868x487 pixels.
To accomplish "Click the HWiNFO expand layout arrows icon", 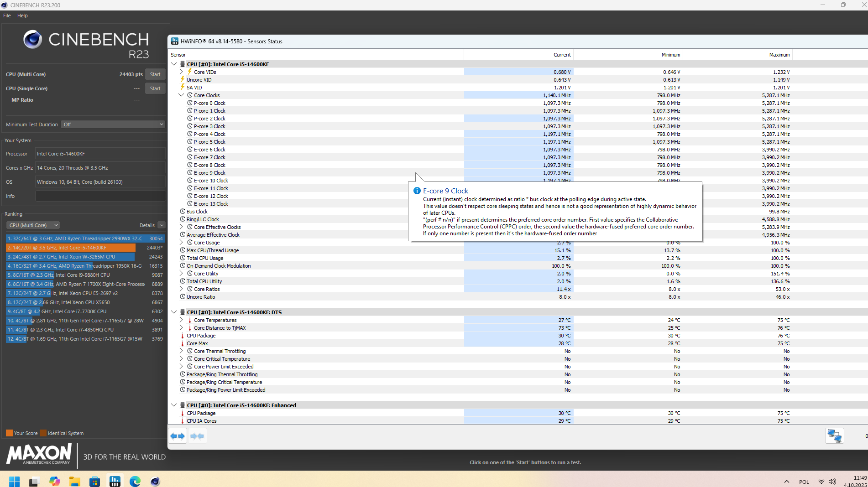I will pyautogui.click(x=178, y=436).
